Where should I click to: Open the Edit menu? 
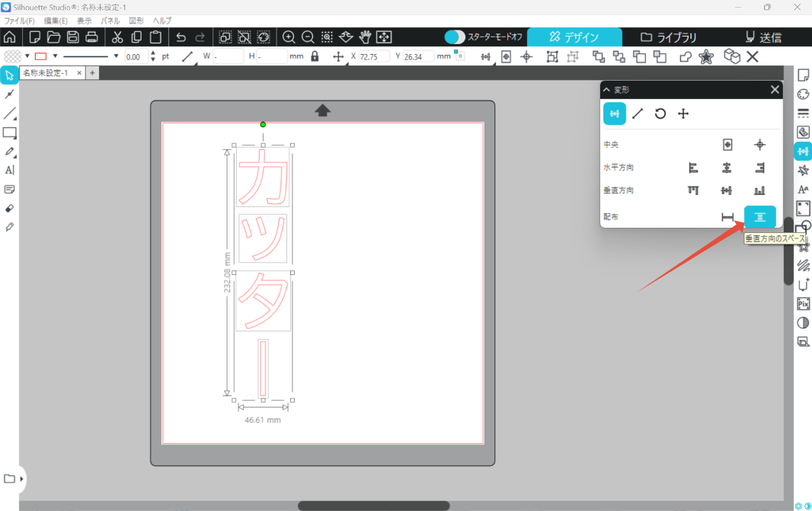click(x=56, y=21)
